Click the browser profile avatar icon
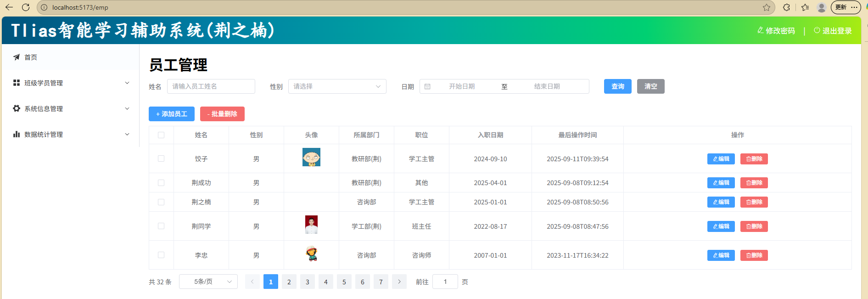This screenshot has width=868, height=299. (821, 7)
